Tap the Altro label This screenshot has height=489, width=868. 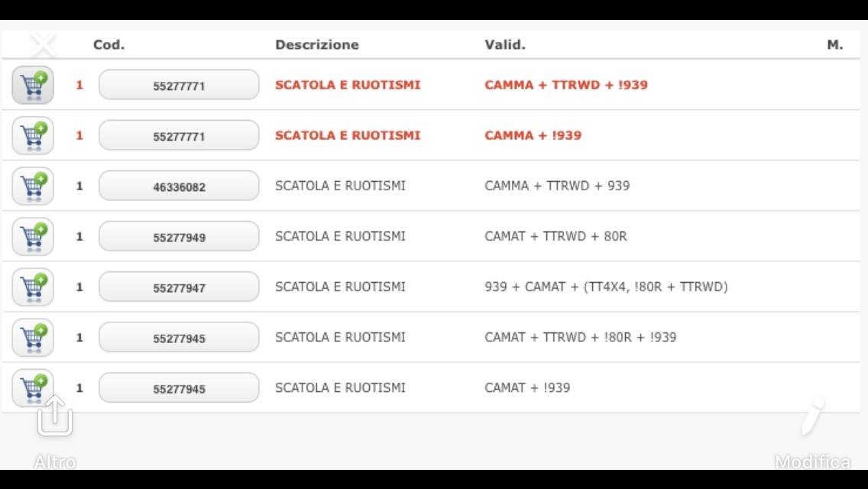pyautogui.click(x=55, y=461)
